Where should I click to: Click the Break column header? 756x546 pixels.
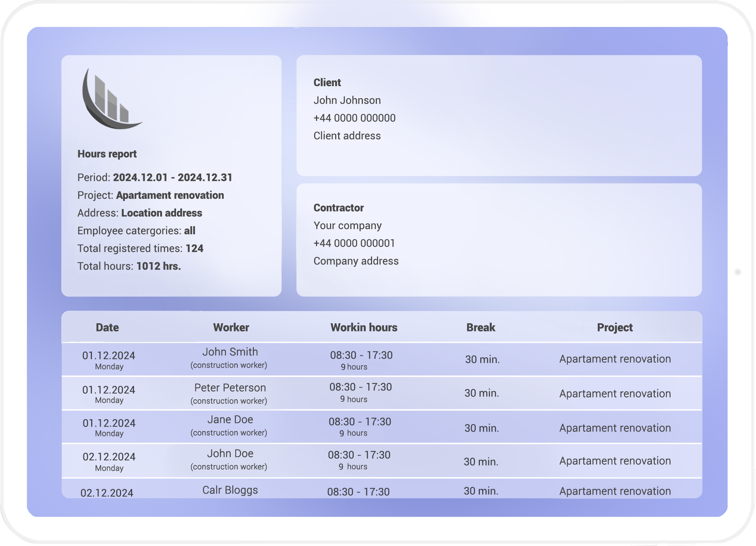coord(481,327)
